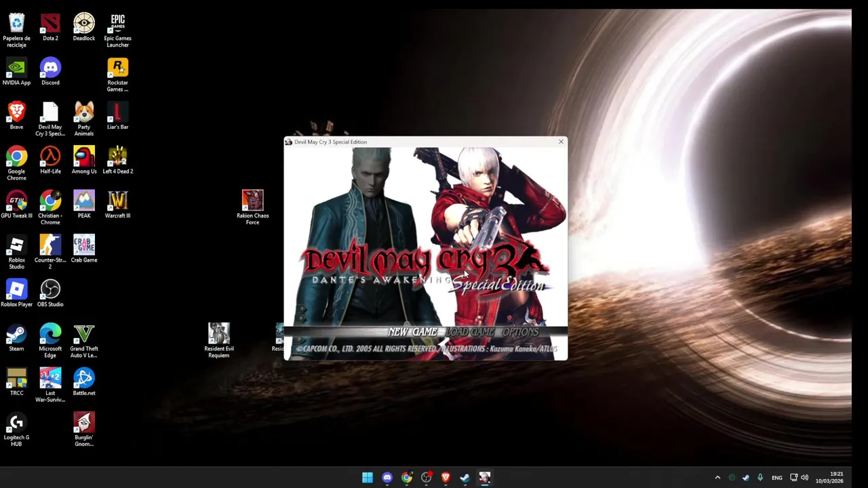Select the Steam desktop shortcut
868x488 pixels.
16,338
